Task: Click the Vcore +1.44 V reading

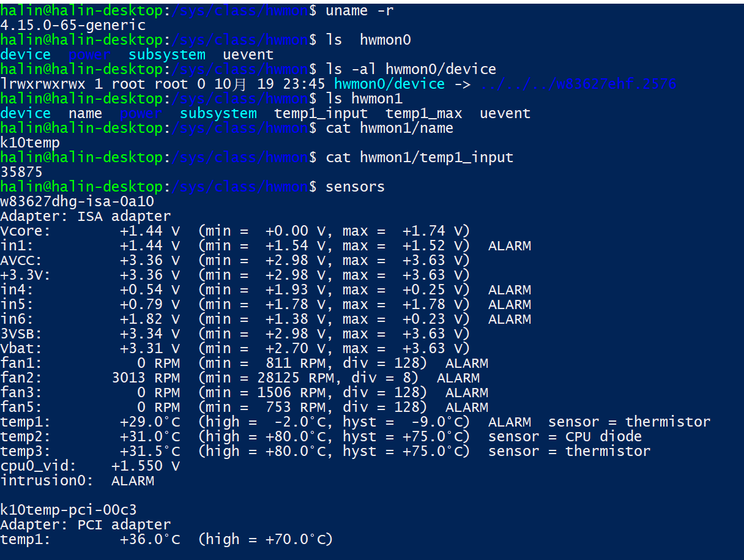Action: (150, 231)
